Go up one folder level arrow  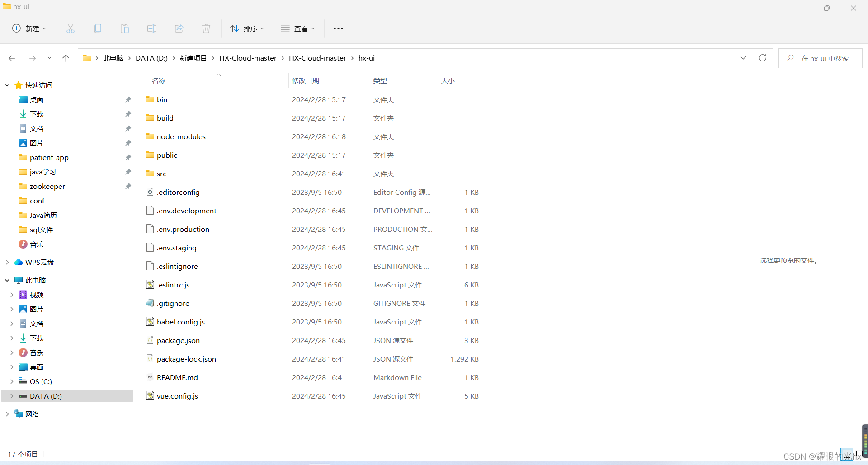66,58
